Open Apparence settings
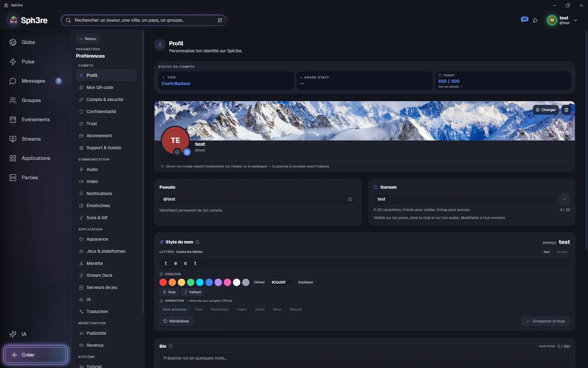This screenshot has height=368, width=588. point(106,239)
